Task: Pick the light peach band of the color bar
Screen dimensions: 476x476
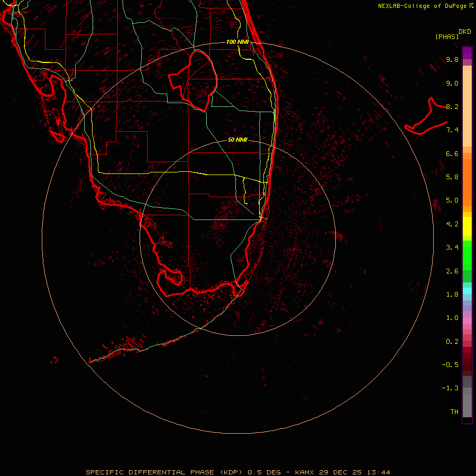Action: coord(467,108)
